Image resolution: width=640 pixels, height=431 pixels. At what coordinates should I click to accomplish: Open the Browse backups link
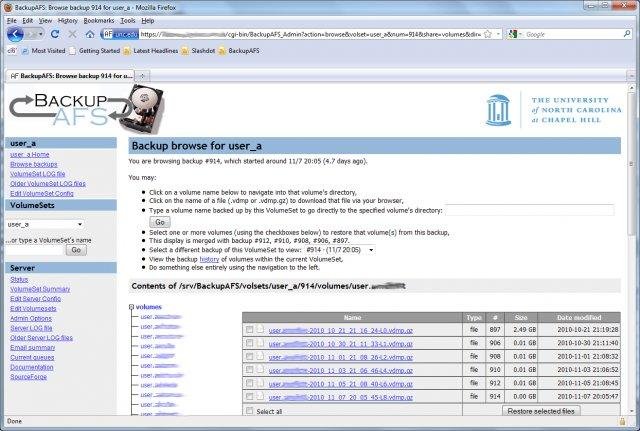click(34, 164)
